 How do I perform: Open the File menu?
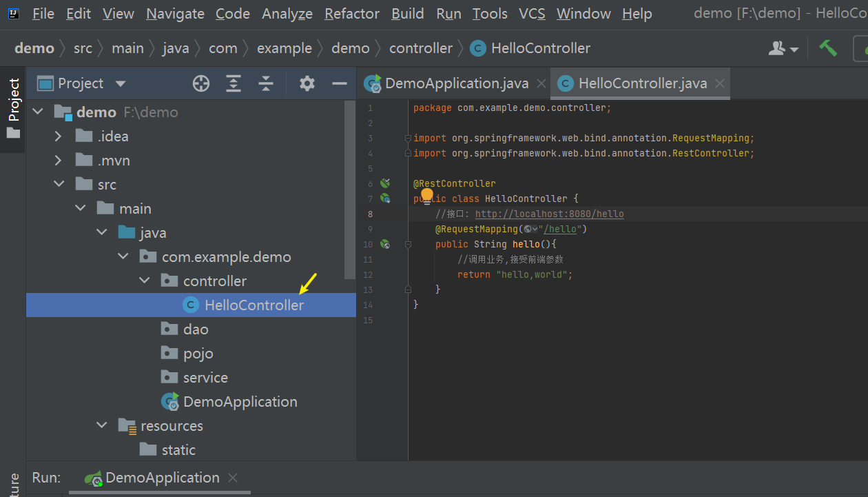(x=43, y=14)
